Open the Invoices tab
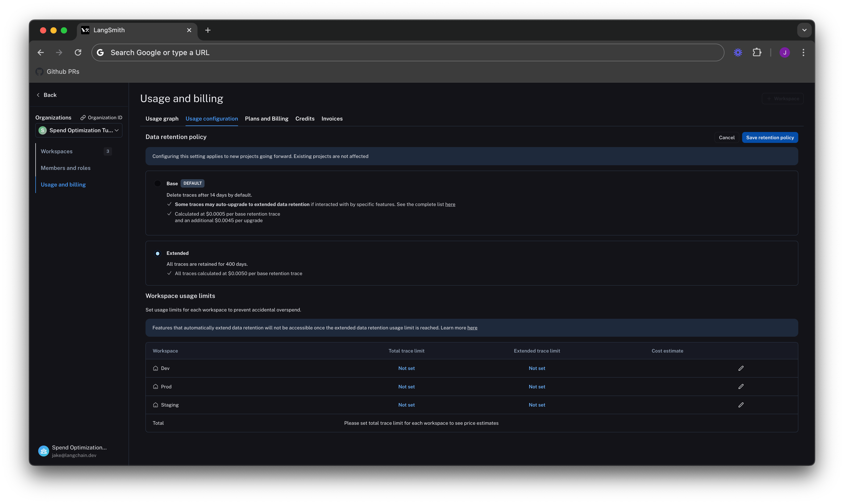This screenshot has width=844, height=504. (x=332, y=119)
